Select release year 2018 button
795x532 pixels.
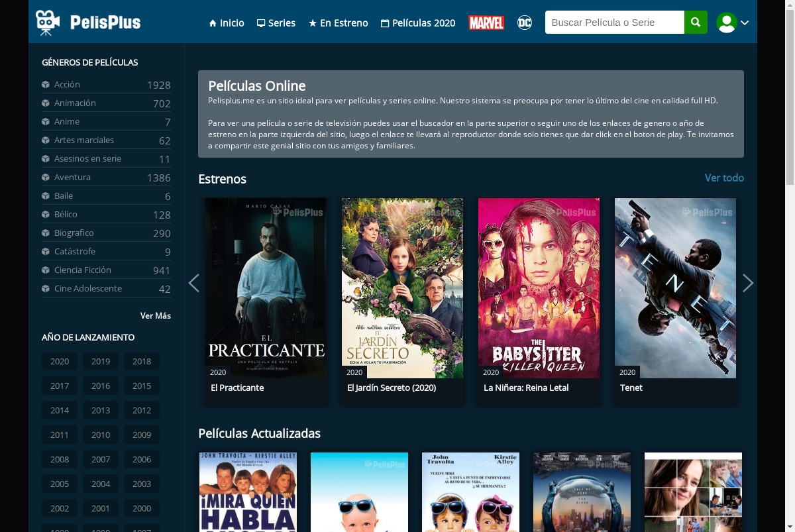(x=142, y=361)
